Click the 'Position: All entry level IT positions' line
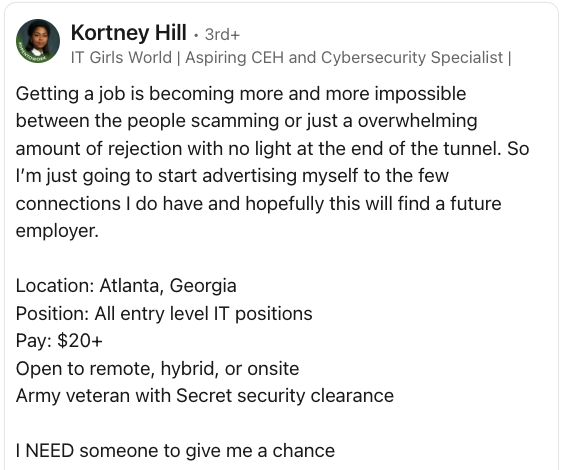Viewport: 568px width, 470px height. pyautogui.click(x=164, y=313)
